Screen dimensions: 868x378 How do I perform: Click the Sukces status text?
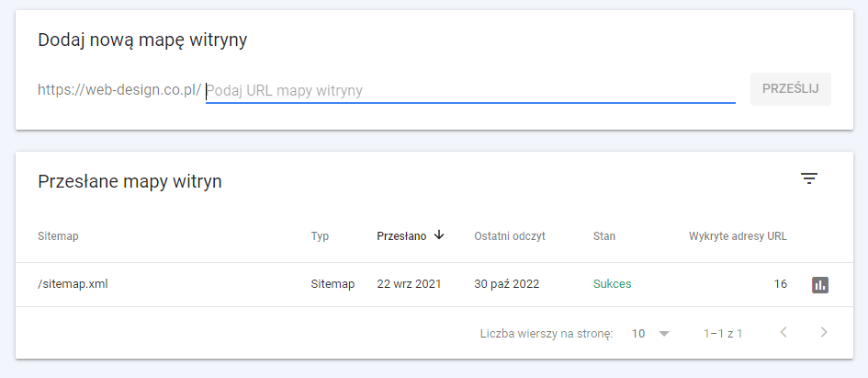pyautogui.click(x=613, y=284)
